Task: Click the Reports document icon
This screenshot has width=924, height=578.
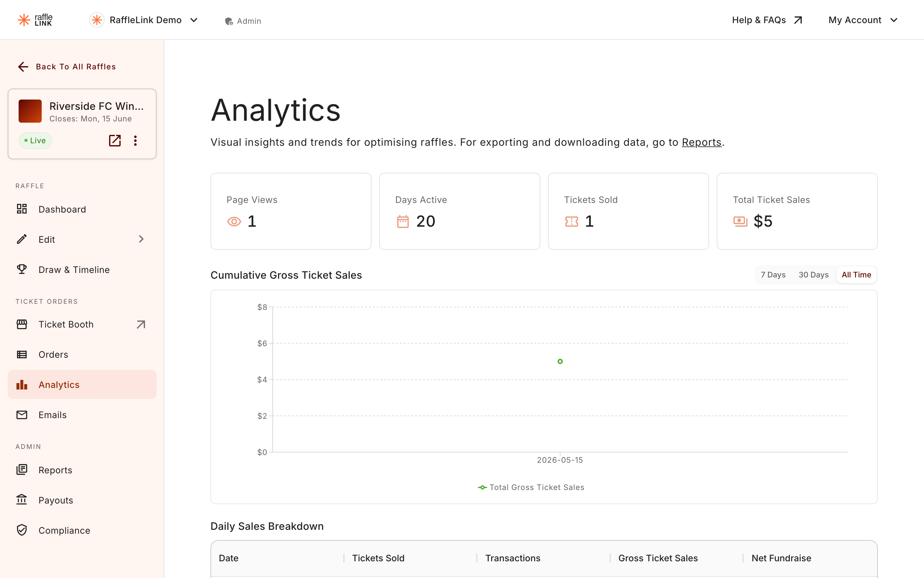Action: point(22,469)
